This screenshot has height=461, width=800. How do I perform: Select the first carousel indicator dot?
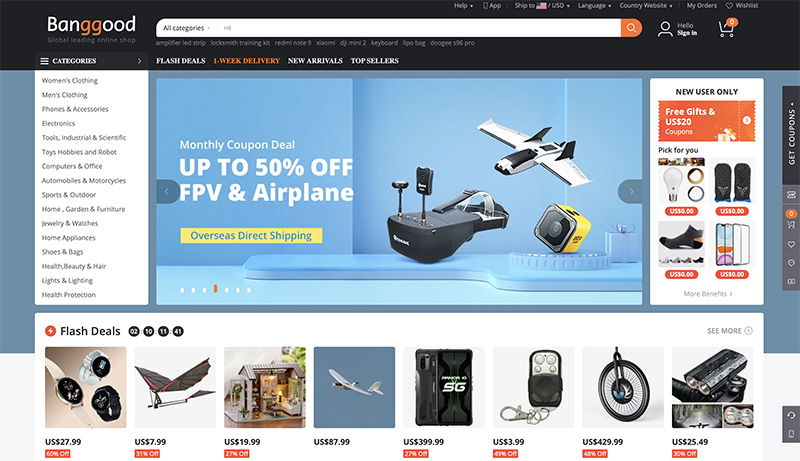pyautogui.click(x=182, y=290)
